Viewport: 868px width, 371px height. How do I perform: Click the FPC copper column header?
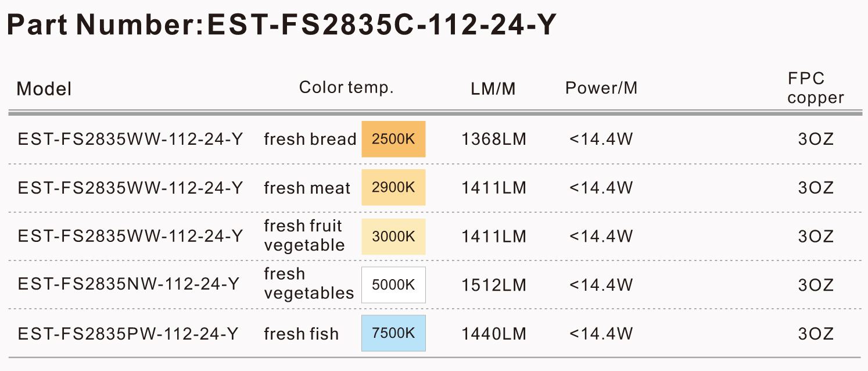[x=816, y=88]
